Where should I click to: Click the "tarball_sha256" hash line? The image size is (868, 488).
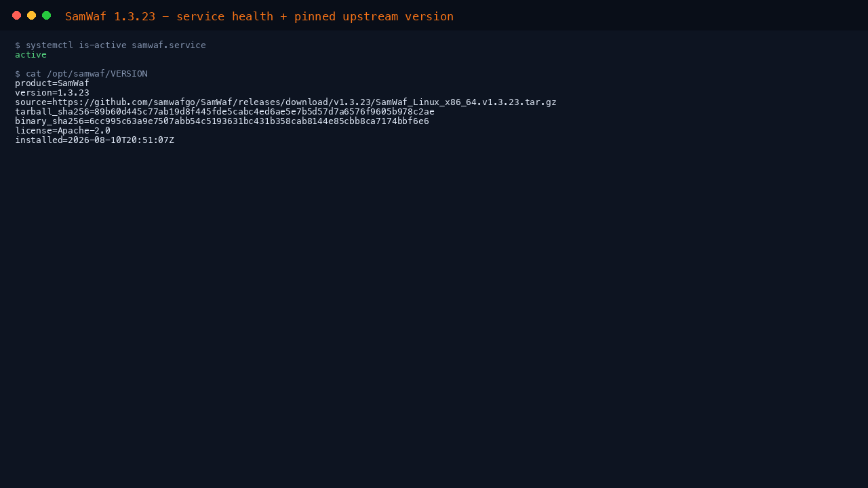point(224,112)
